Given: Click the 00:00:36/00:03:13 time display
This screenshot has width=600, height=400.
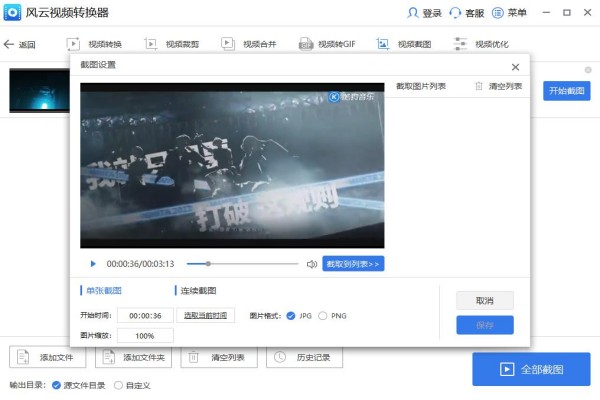Looking at the screenshot, I should [x=140, y=264].
